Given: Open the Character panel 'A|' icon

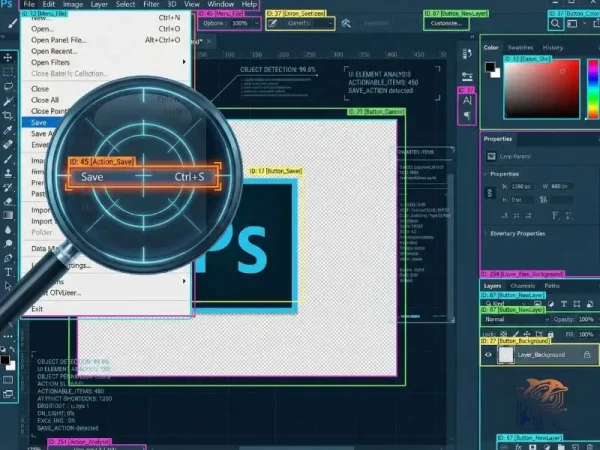Looking at the screenshot, I should [467, 101].
